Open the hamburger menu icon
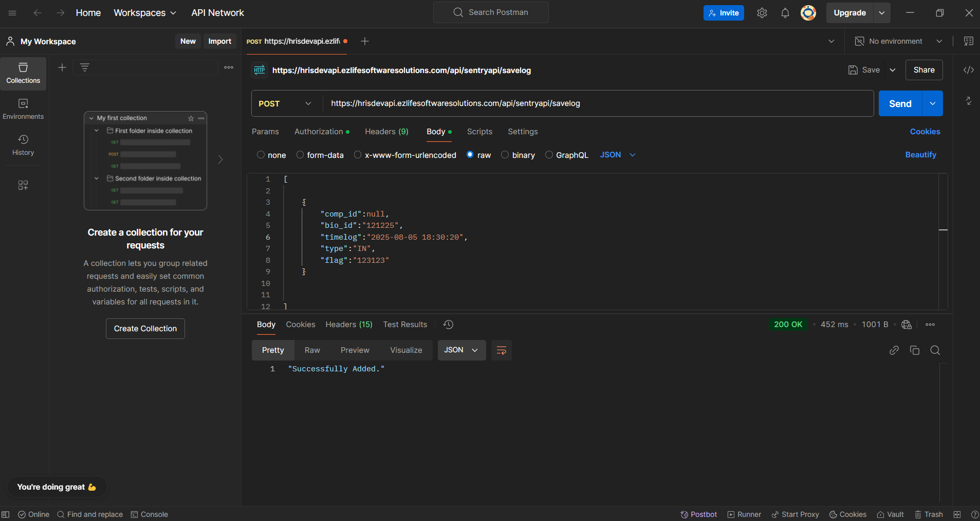This screenshot has width=980, height=521. [x=12, y=13]
